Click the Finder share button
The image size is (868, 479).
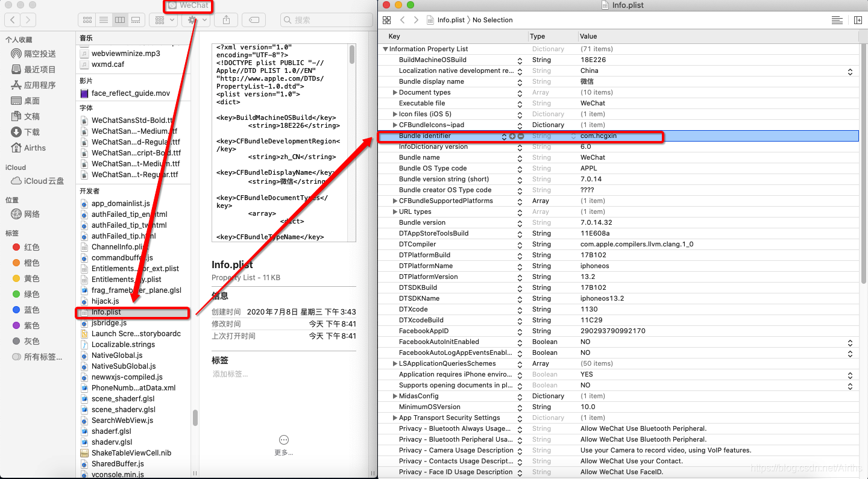(226, 20)
